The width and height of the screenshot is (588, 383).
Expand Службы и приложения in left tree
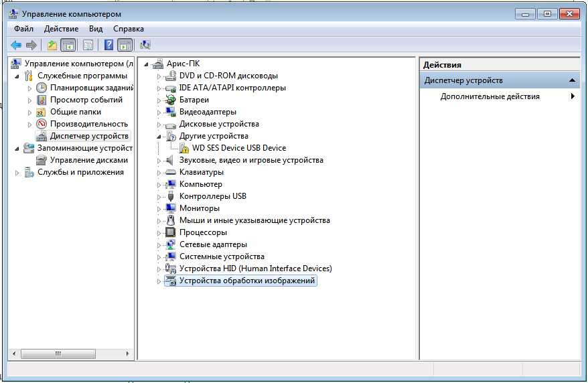[17, 173]
